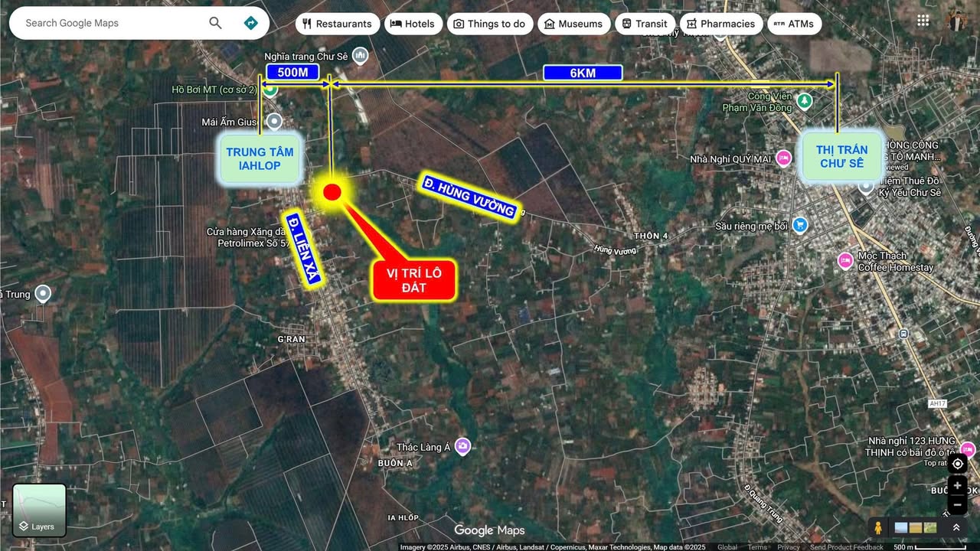This screenshot has width=980, height=551.
Task: Select the search magnifier icon
Action: [x=215, y=23]
